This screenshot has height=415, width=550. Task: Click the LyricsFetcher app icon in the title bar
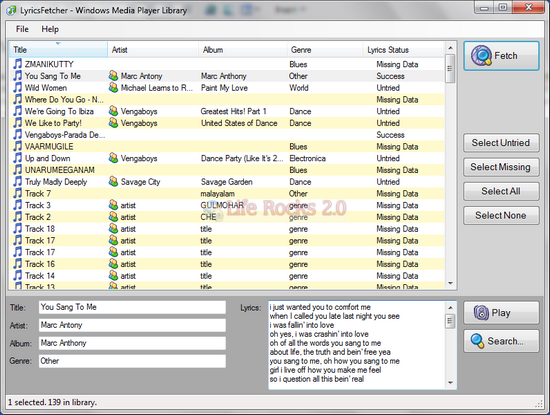point(12,10)
